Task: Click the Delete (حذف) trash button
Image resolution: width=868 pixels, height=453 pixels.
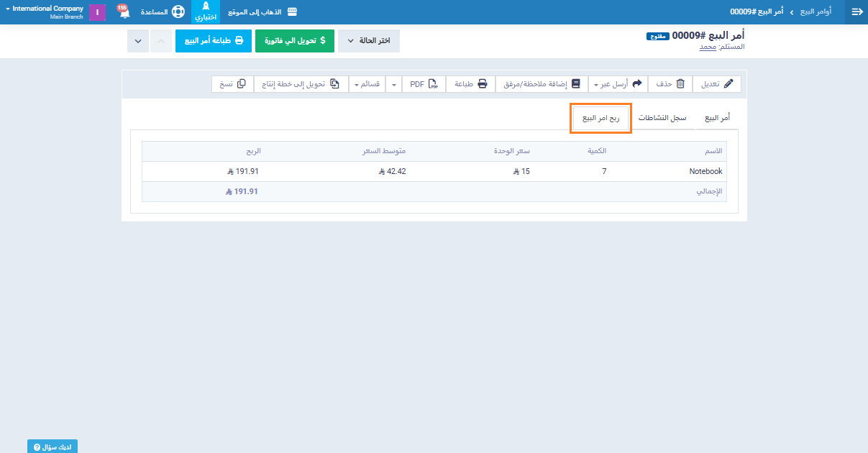Action: click(670, 84)
